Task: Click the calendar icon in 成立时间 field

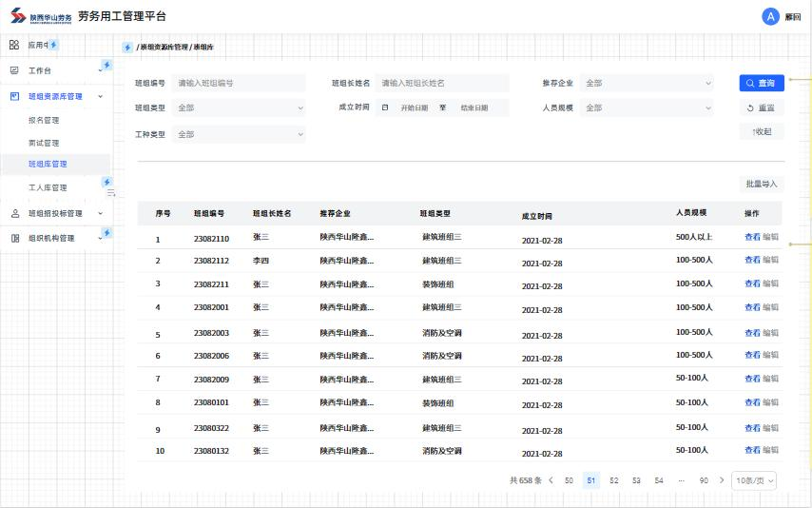Action: point(385,107)
